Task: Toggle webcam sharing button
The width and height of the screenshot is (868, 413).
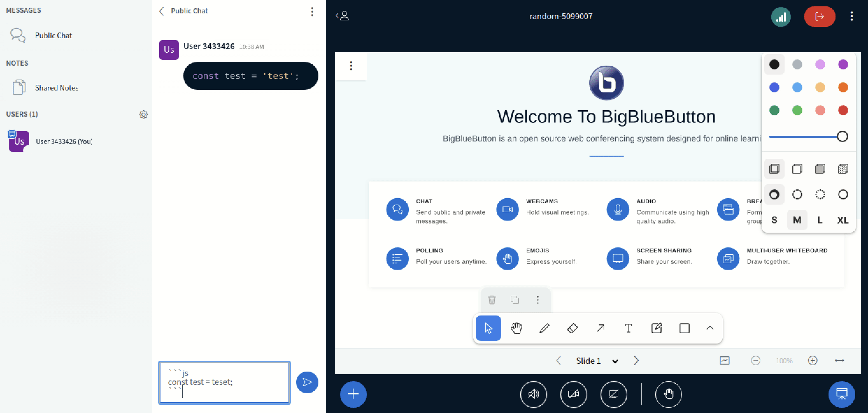Action: pyautogui.click(x=573, y=394)
